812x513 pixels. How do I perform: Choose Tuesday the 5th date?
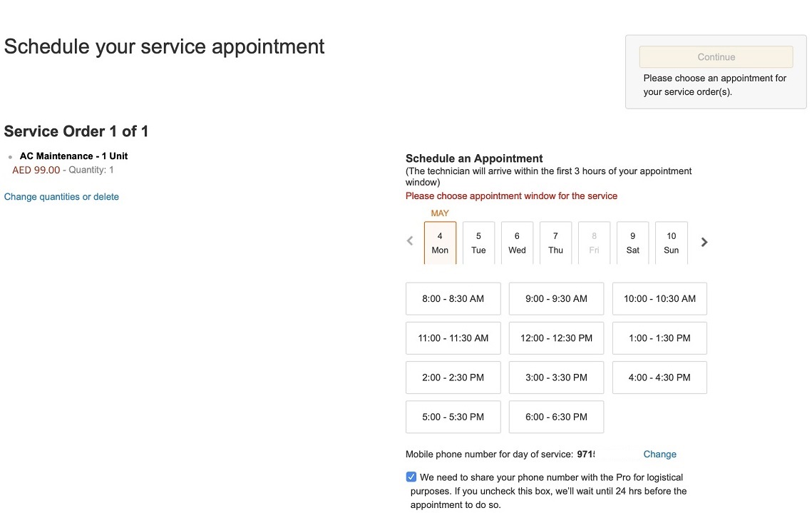pyautogui.click(x=478, y=243)
